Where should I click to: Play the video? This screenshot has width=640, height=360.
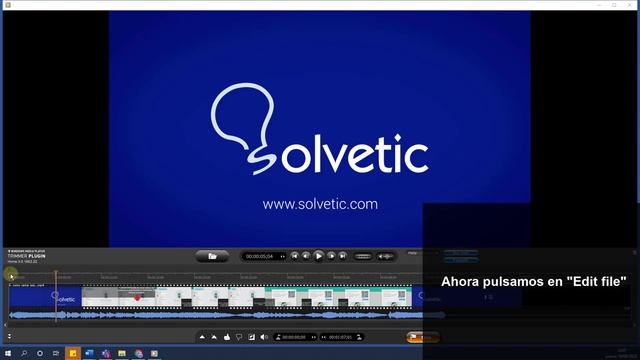[319, 256]
